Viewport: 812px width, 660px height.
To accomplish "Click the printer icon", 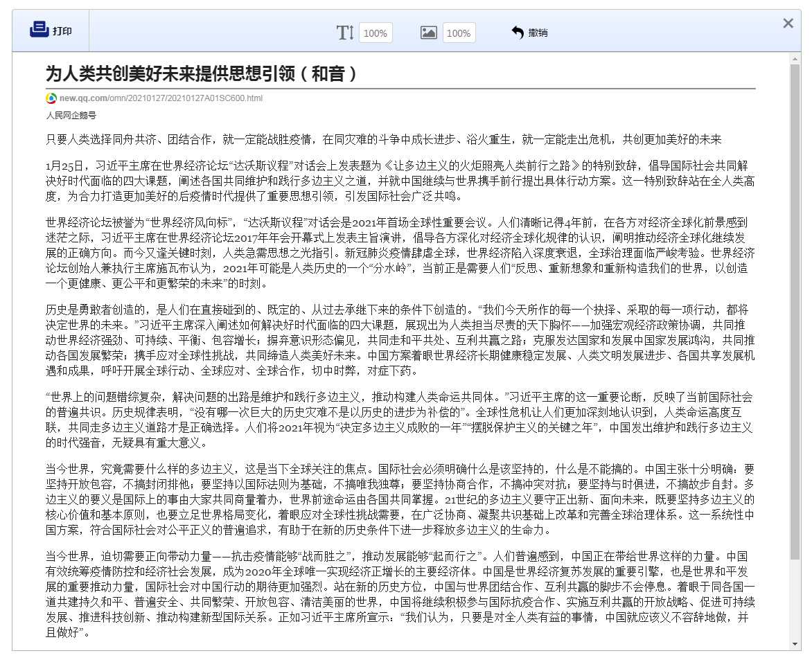I will tap(39, 30).
